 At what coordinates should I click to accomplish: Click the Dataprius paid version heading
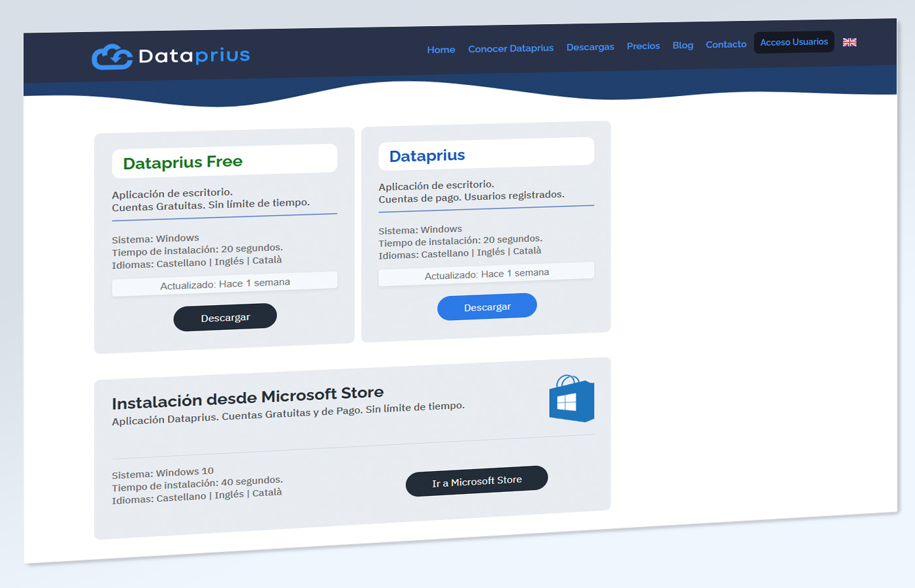[x=427, y=155]
